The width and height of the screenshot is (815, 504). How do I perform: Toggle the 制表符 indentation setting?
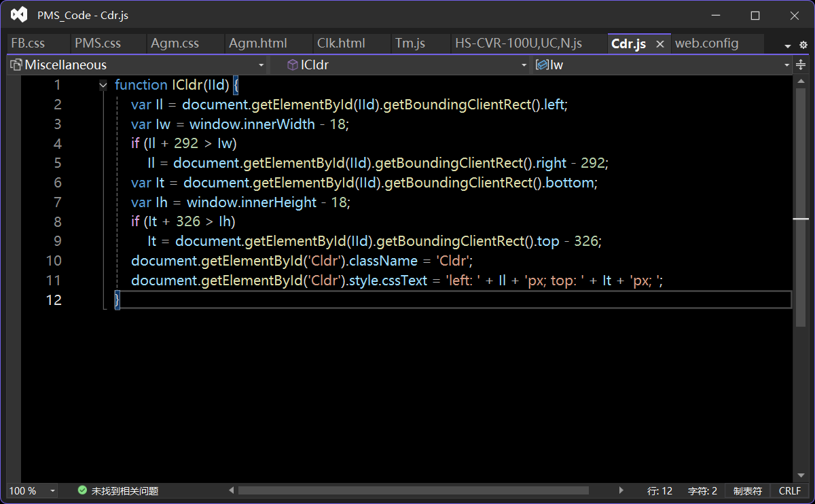(747, 490)
